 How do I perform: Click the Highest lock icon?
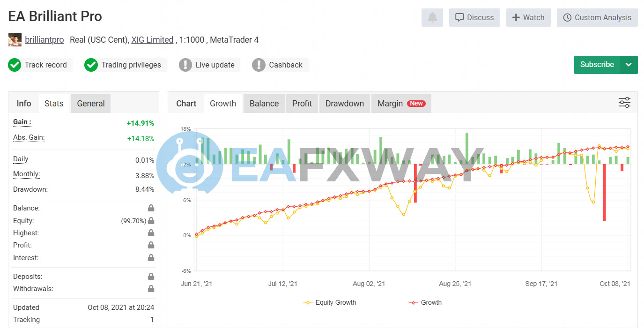pyautogui.click(x=151, y=233)
